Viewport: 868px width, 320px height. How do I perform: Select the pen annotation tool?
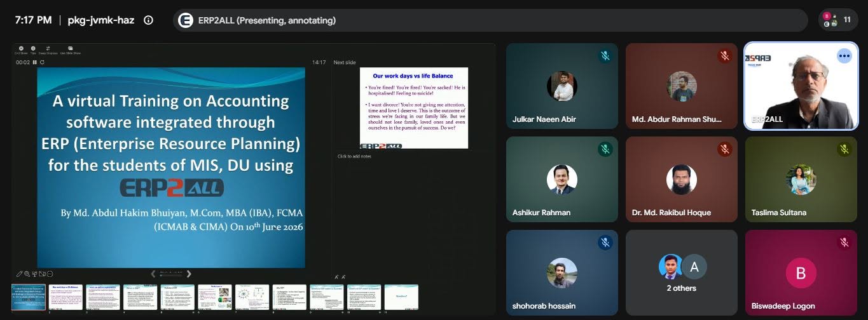pyautogui.click(x=20, y=274)
